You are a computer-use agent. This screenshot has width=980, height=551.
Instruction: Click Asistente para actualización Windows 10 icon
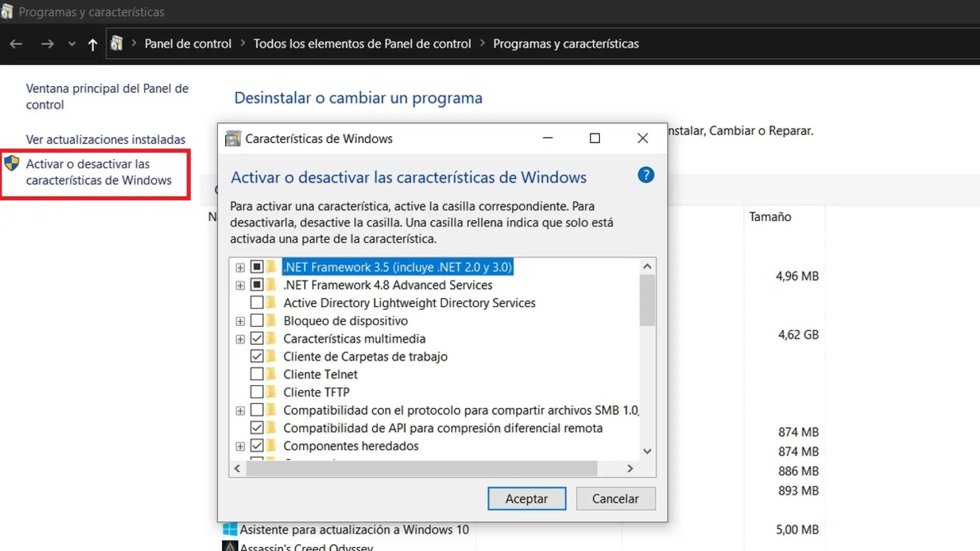click(230, 529)
